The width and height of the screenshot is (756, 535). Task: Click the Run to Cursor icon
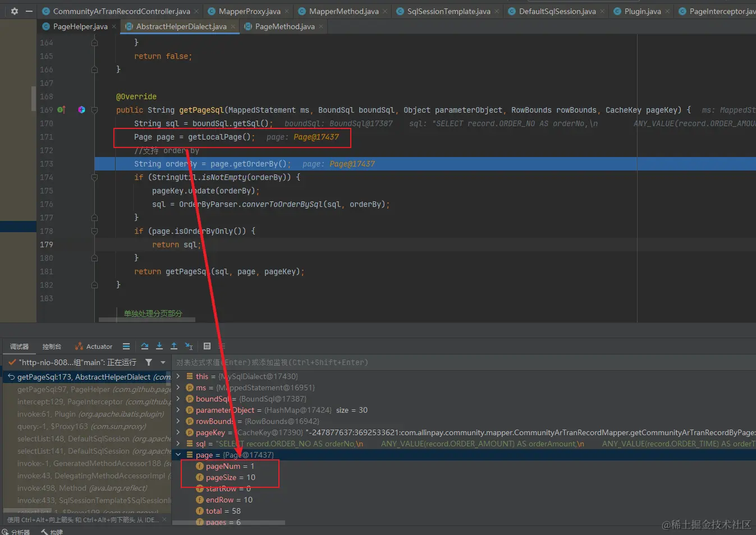189,346
